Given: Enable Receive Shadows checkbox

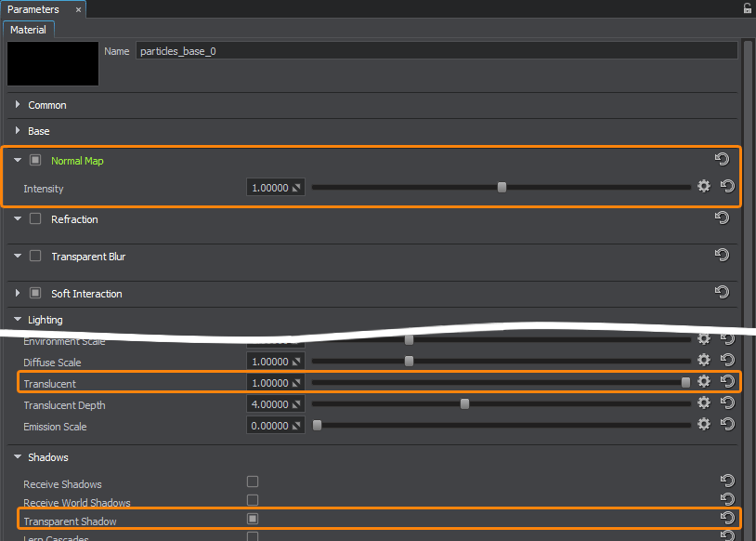Looking at the screenshot, I should tap(253, 482).
